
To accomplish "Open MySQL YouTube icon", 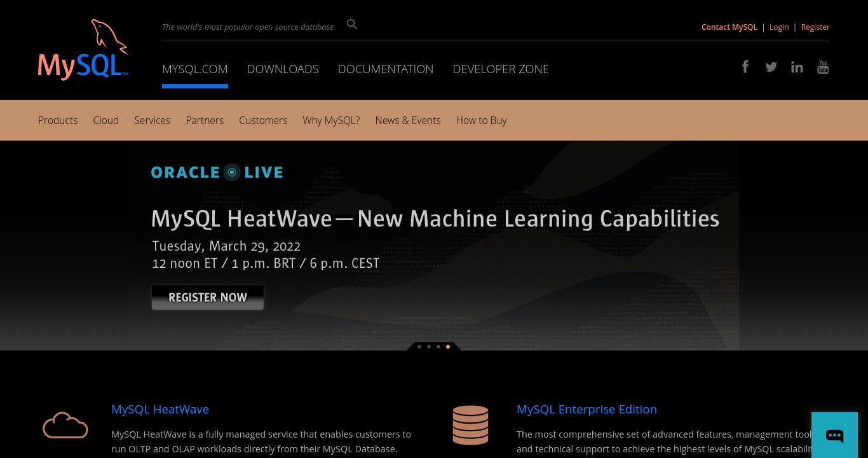I will [x=823, y=67].
